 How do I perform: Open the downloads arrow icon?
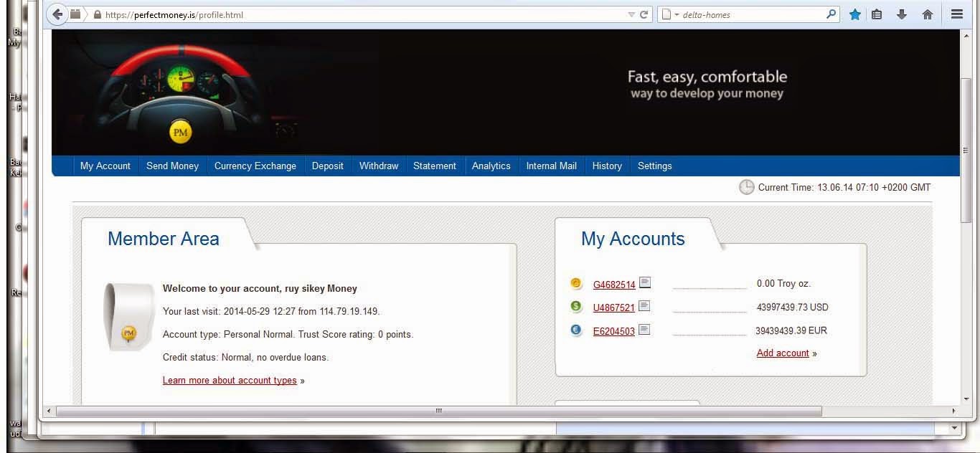pos(902,14)
